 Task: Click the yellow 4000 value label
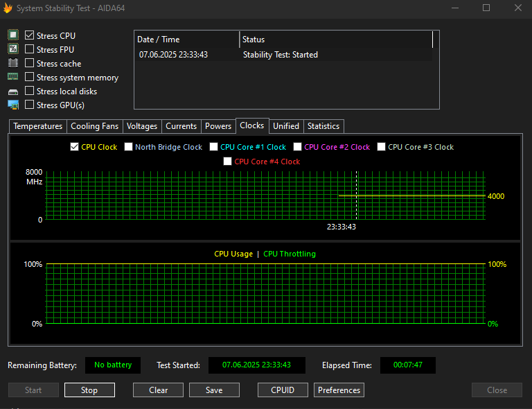[496, 196]
